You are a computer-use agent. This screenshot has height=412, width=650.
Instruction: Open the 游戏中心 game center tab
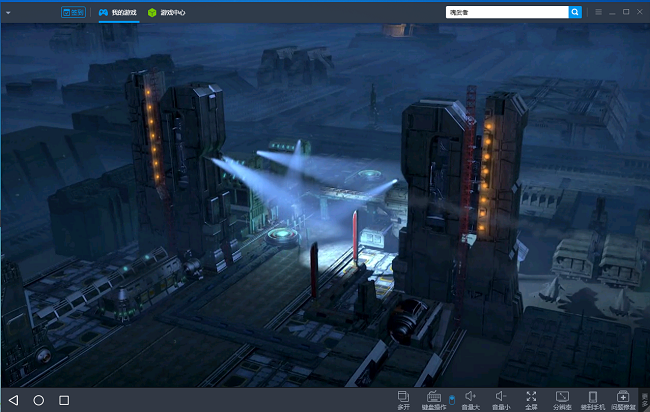click(167, 12)
